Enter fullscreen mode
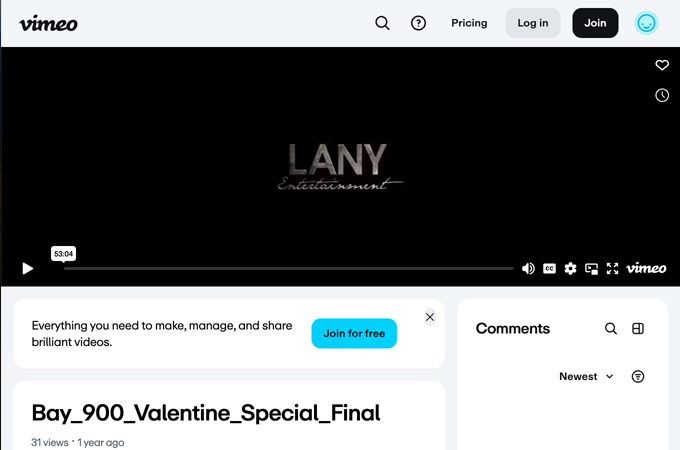This screenshot has width=680, height=450. 612,268
